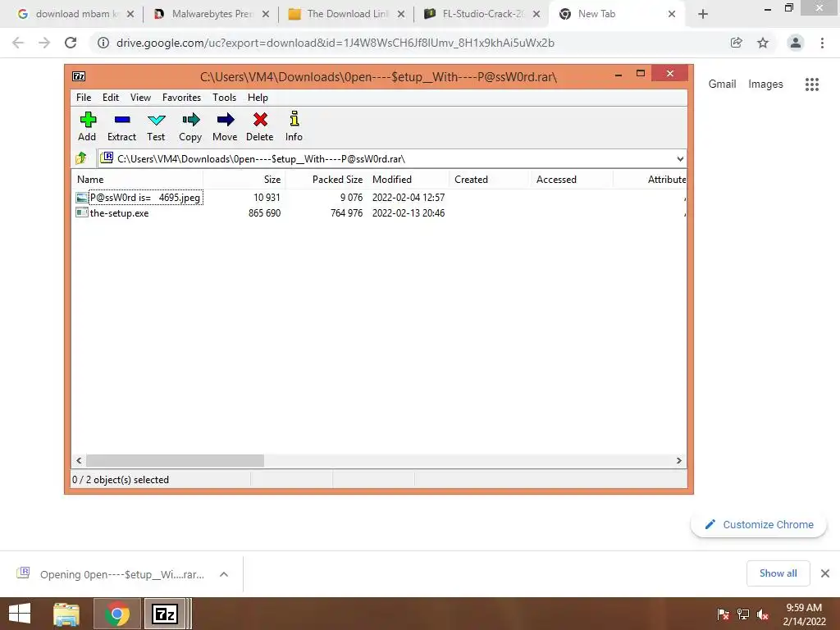Open the Help menu
Viewport: 840px width, 630px height.
258,98
